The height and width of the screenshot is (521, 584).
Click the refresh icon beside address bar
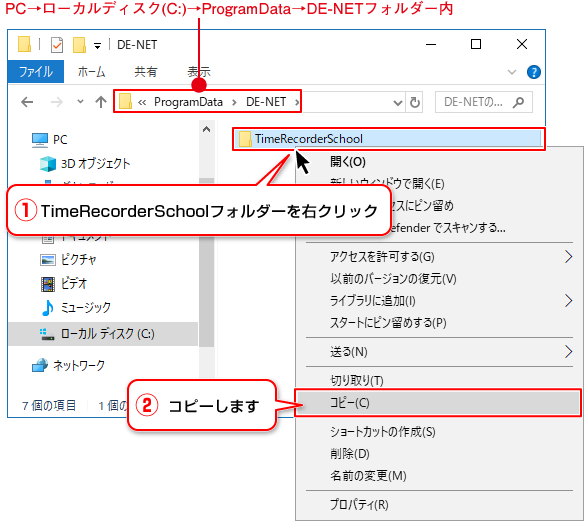pyautogui.click(x=415, y=102)
